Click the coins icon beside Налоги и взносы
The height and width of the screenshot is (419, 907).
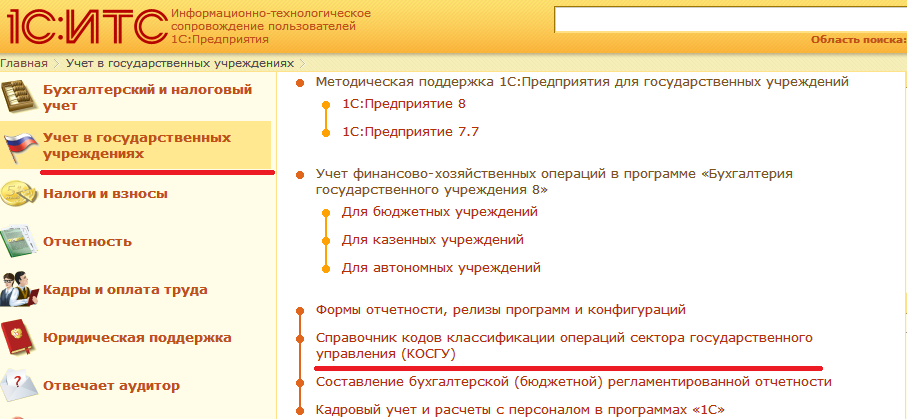(19, 195)
